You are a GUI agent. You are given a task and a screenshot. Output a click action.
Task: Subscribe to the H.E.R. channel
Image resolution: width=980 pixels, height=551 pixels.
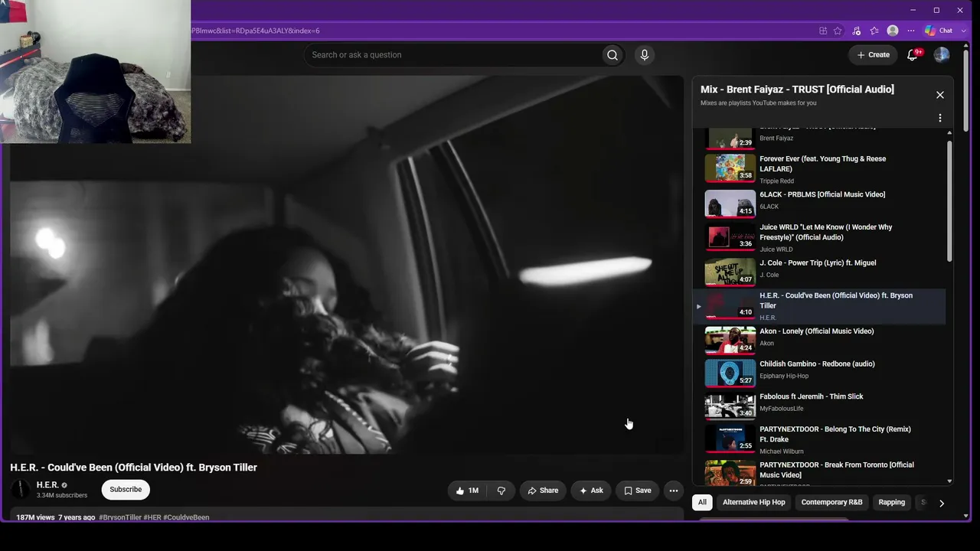click(x=126, y=490)
